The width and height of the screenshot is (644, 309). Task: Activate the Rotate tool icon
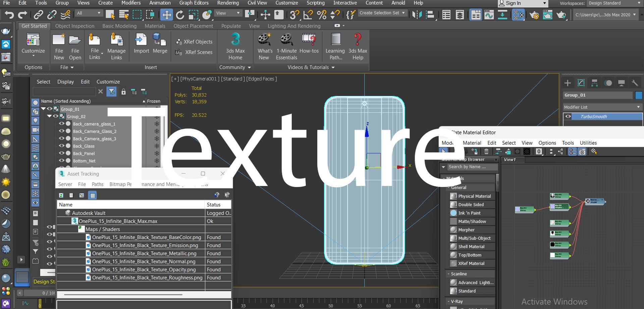click(180, 15)
